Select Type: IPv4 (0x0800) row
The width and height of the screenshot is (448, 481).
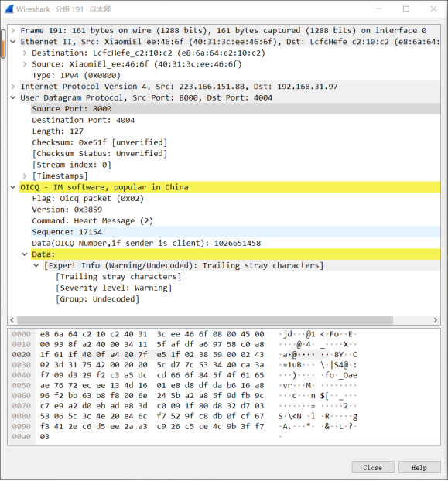pos(236,76)
